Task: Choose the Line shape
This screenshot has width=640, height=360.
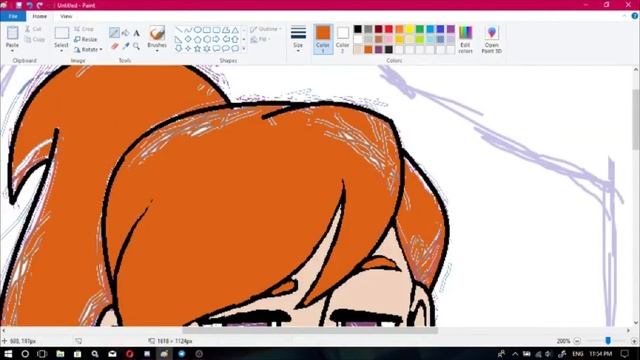Action: pyautogui.click(x=178, y=30)
